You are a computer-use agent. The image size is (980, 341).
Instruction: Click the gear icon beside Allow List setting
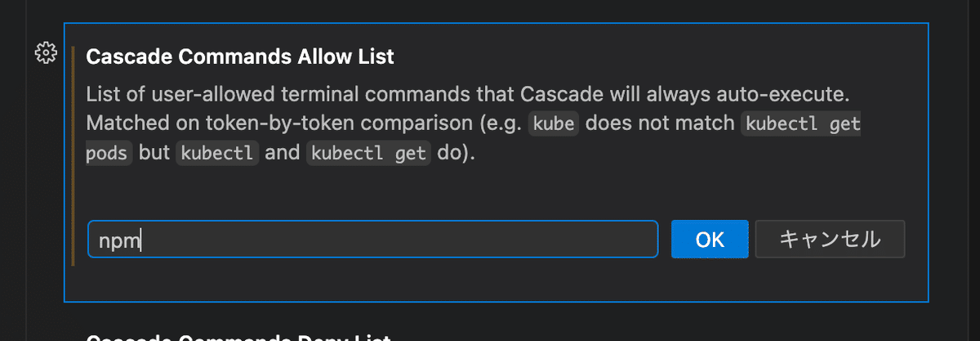tap(46, 53)
